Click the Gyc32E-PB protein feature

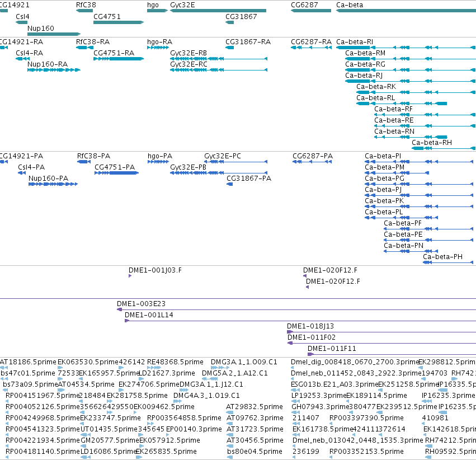click(219, 173)
